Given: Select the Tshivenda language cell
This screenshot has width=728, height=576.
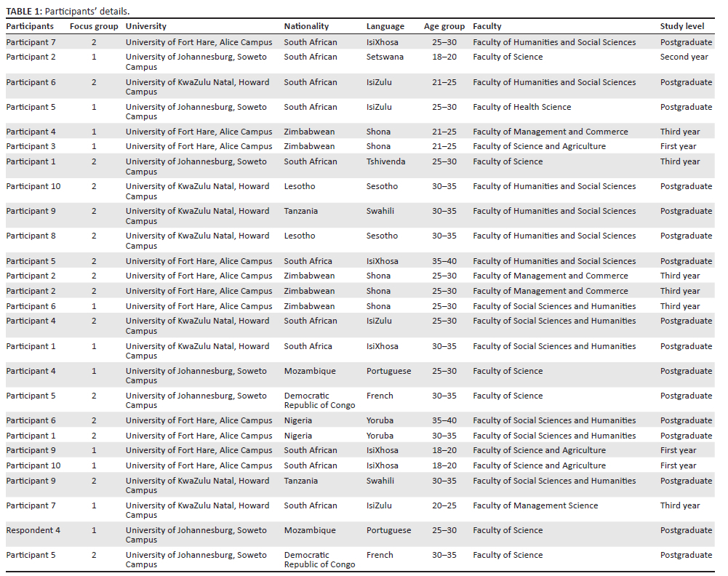Looking at the screenshot, I should click(385, 161).
